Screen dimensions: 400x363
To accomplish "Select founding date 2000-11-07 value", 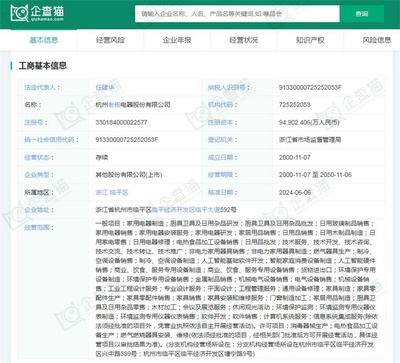I will click(x=295, y=157).
